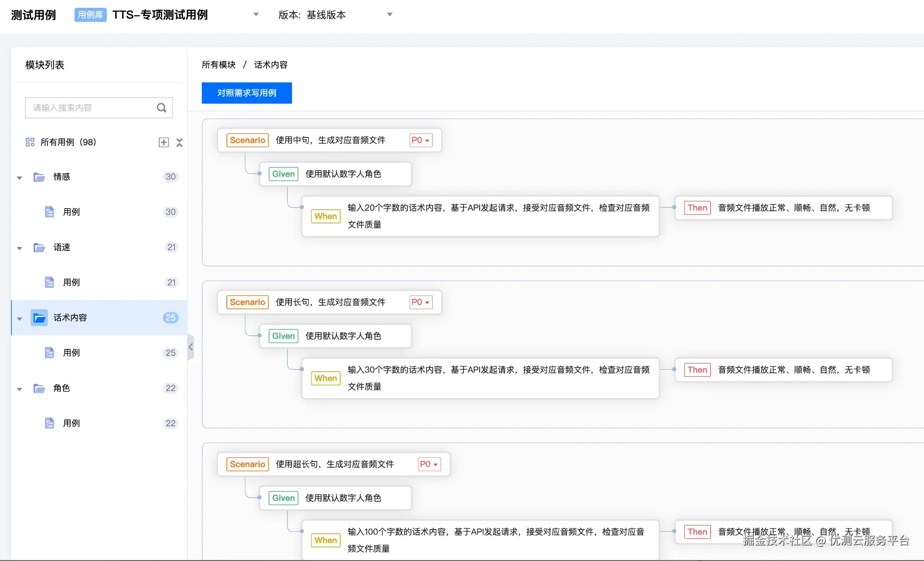Click the add module plus icon
The image size is (924, 561).
coord(163,142)
